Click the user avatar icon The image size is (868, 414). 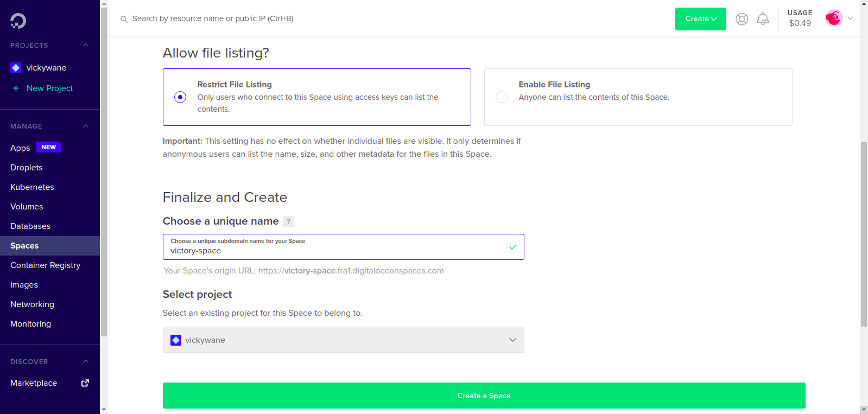pyautogui.click(x=834, y=18)
